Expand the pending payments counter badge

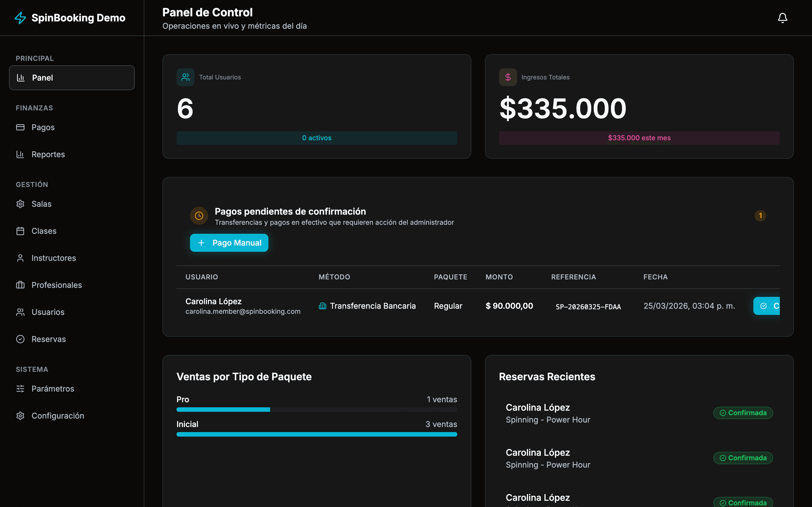760,215
